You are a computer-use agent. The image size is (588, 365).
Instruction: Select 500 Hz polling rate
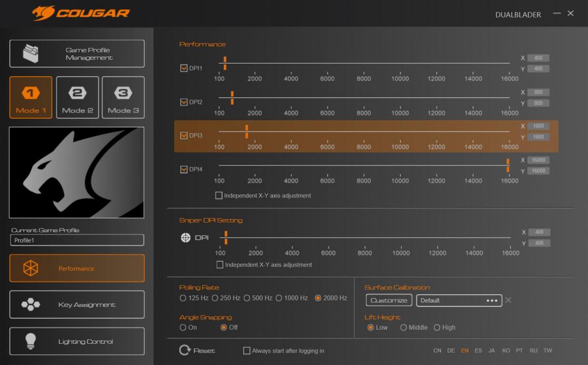click(x=247, y=298)
